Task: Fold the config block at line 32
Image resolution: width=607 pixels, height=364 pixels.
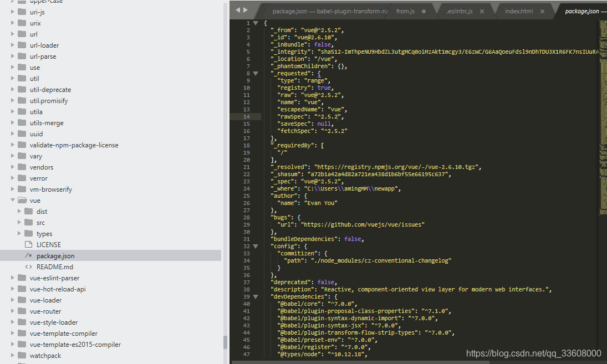Action: (x=256, y=247)
